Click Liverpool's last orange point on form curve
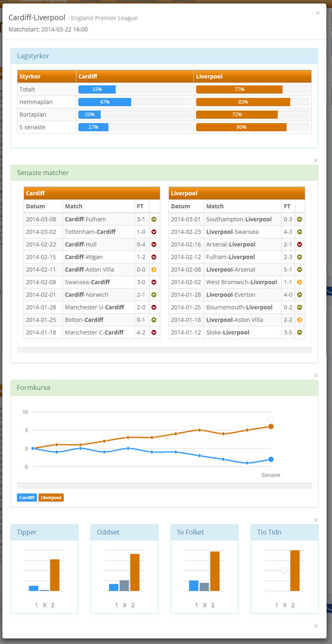 click(271, 427)
